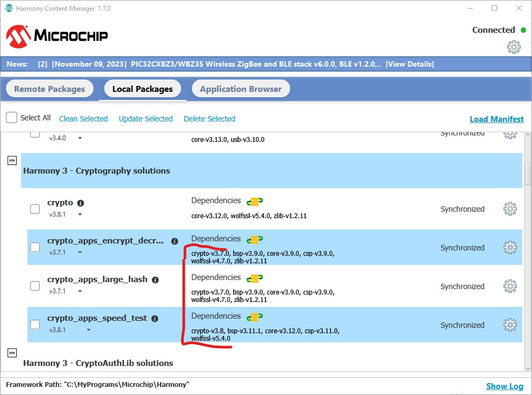Collapse the Cryptography solutions group
The image size is (532, 395).
click(x=12, y=161)
